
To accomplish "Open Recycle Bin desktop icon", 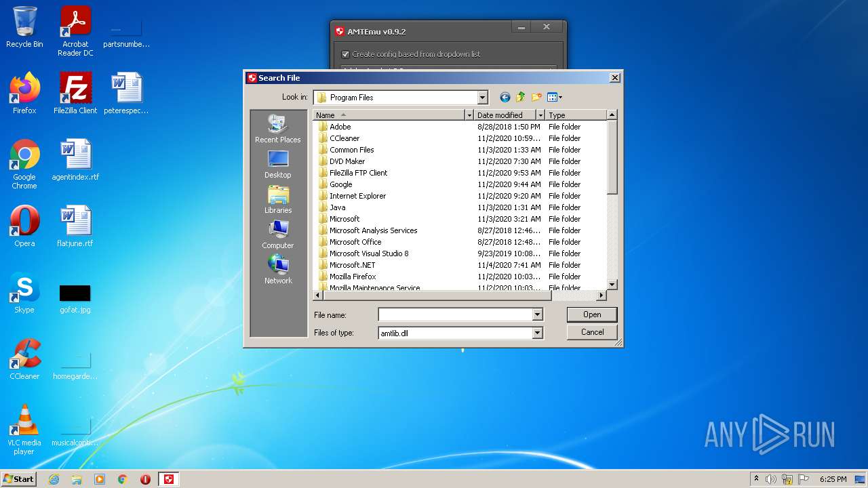I will click(24, 27).
